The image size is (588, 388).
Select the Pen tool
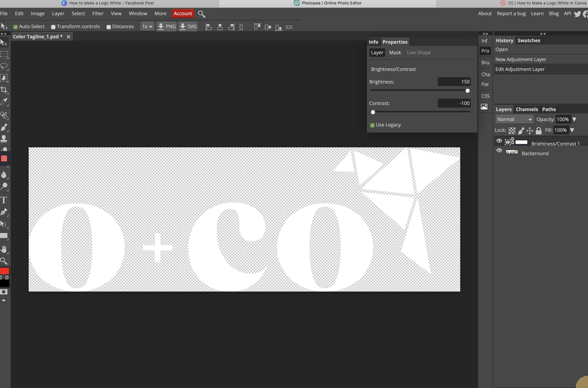4,212
